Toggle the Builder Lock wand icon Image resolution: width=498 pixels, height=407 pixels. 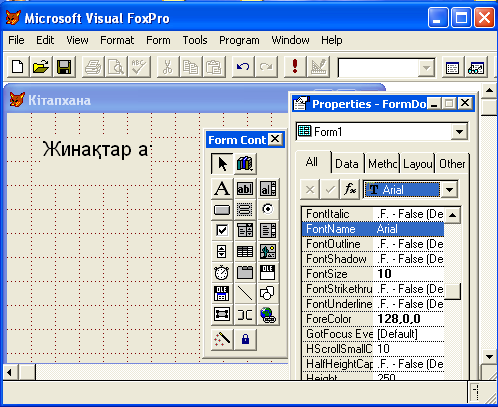point(222,339)
